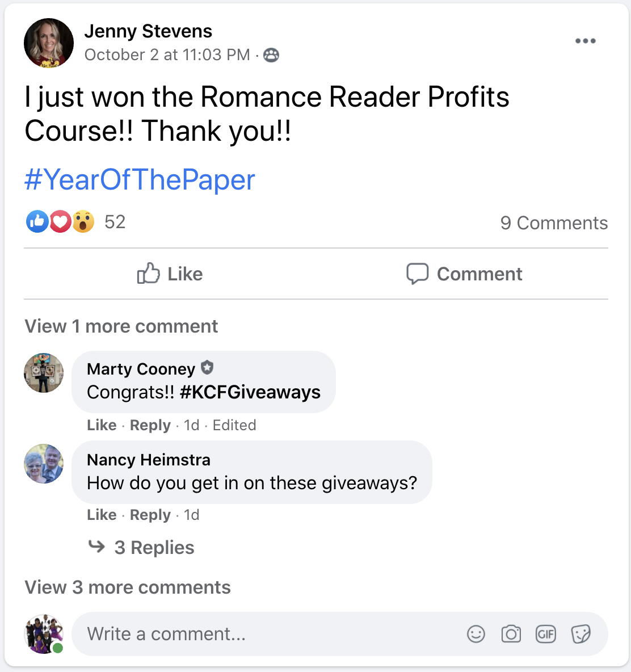The width and height of the screenshot is (631, 672).
Task: Like Marty Cooney's comment
Action: tap(102, 425)
